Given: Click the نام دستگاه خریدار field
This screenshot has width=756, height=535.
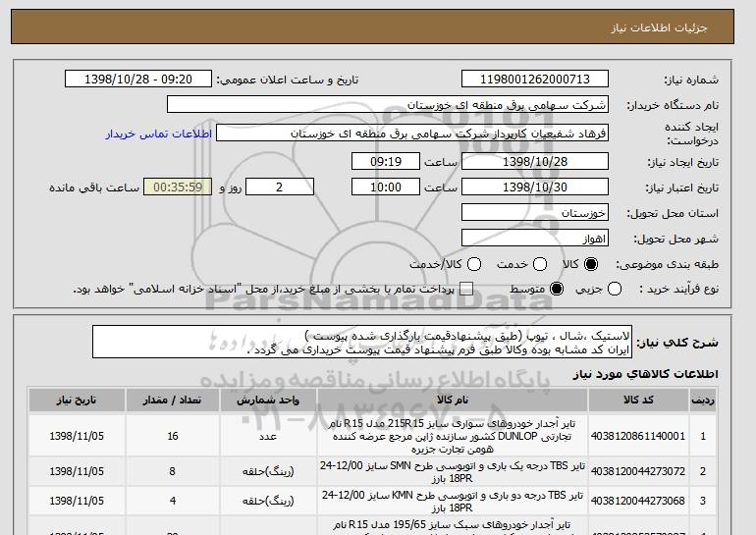Looking at the screenshot, I should 388,104.
